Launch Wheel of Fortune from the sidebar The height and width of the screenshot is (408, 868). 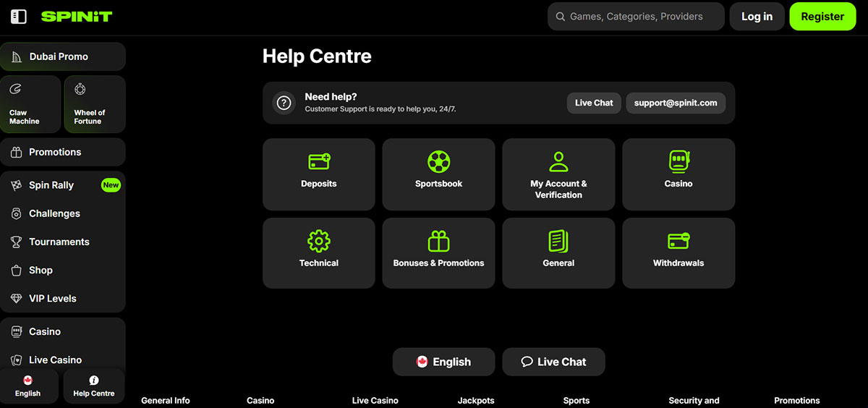[x=94, y=105]
